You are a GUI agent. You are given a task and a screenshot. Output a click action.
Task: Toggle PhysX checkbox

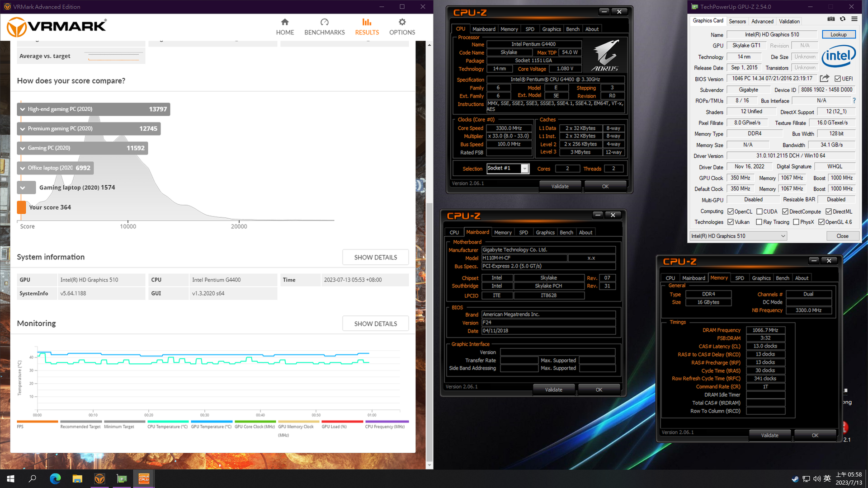tap(796, 222)
